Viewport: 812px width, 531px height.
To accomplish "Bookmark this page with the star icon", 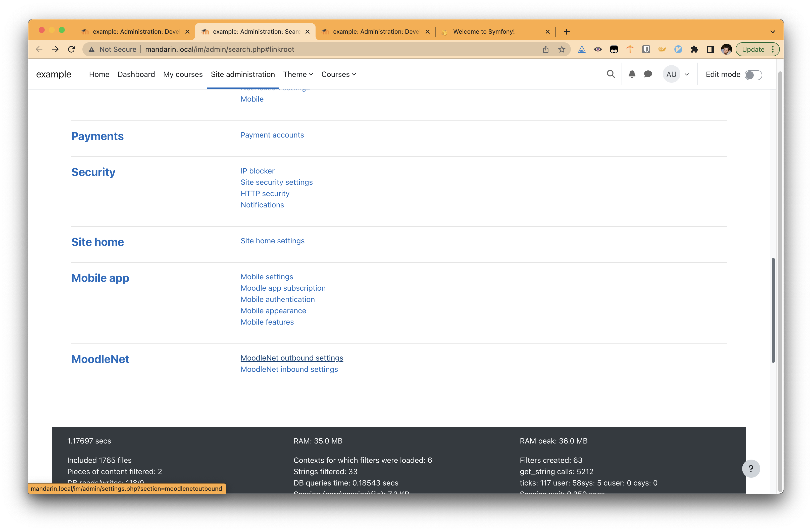I will click(562, 49).
